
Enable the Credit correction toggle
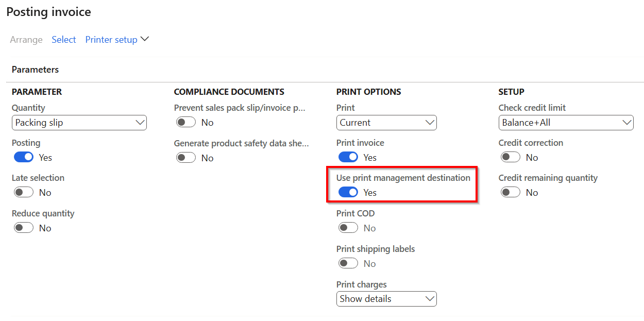pyautogui.click(x=511, y=157)
